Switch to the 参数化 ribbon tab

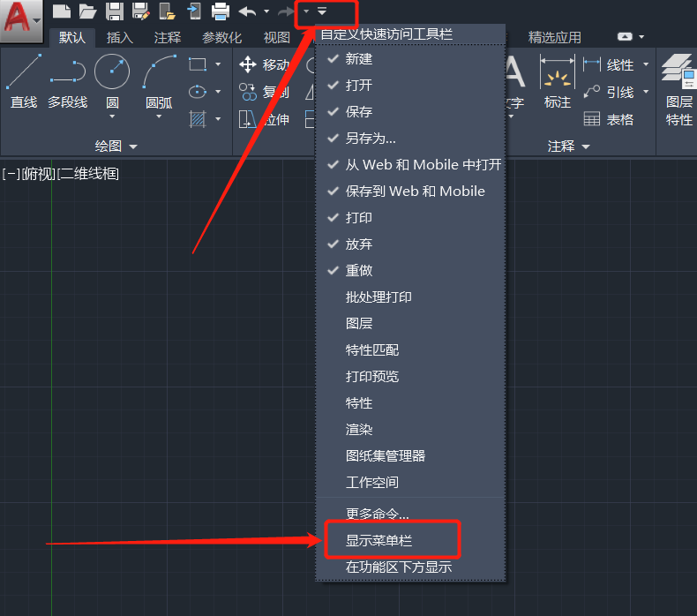[221, 37]
